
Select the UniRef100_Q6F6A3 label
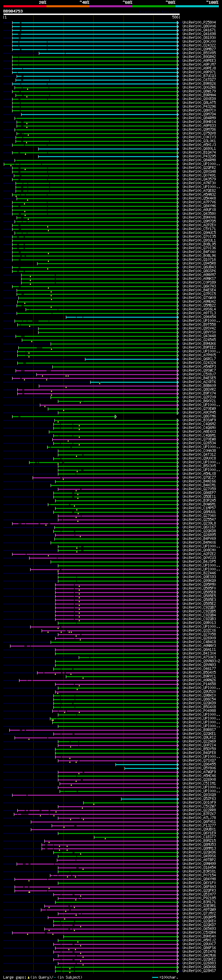point(199,886)
